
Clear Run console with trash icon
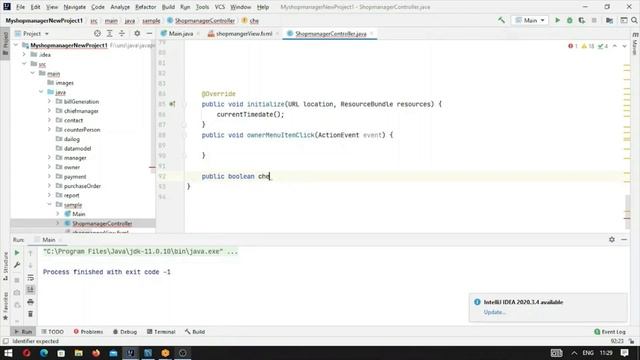click(x=31, y=314)
